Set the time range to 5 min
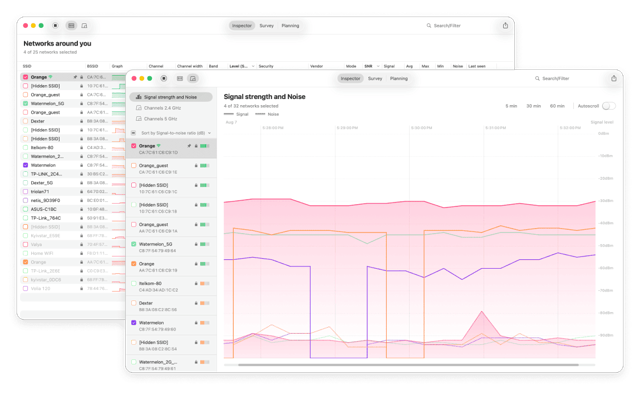This screenshot has width=640, height=395. tap(511, 106)
